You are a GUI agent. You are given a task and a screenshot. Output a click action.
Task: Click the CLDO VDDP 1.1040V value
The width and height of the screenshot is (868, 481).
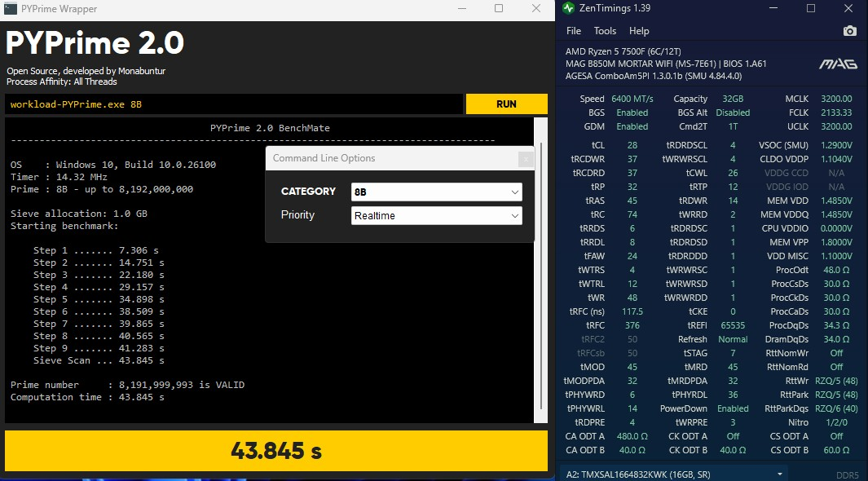tap(836, 159)
